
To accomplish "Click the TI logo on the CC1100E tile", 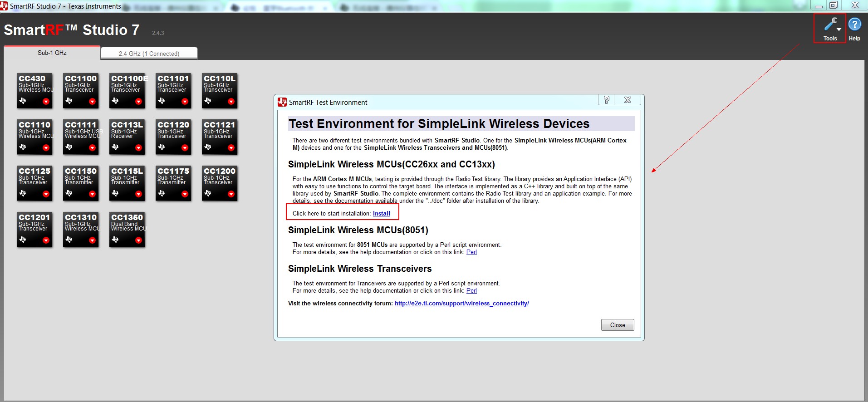I will pos(115,101).
